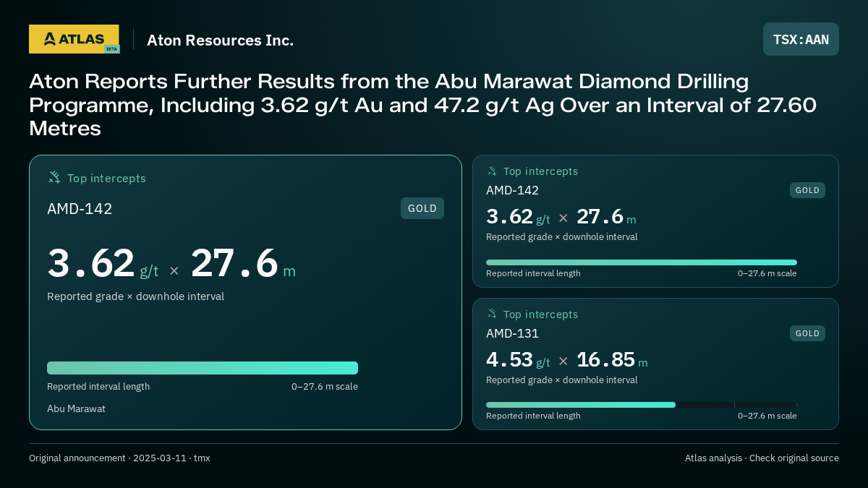Viewport: 868px width, 488px height.
Task: Click the Atlas analysis Check original source text
Action: pyautogui.click(x=762, y=458)
